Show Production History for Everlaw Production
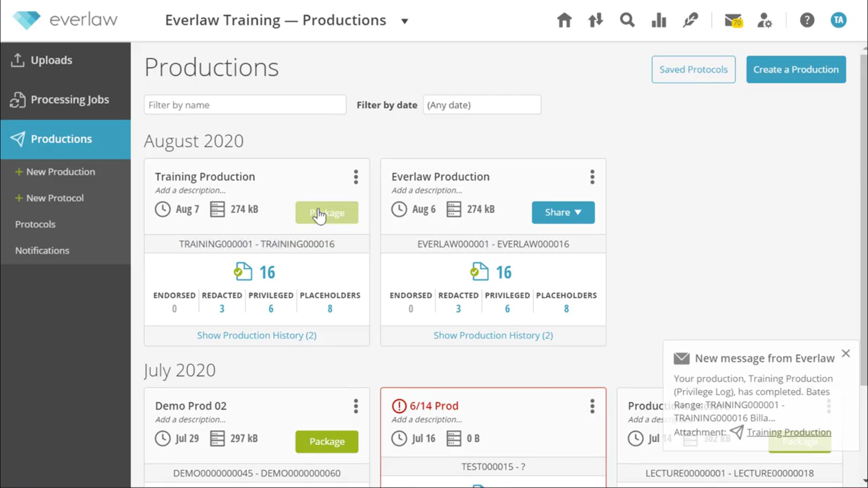 493,335
